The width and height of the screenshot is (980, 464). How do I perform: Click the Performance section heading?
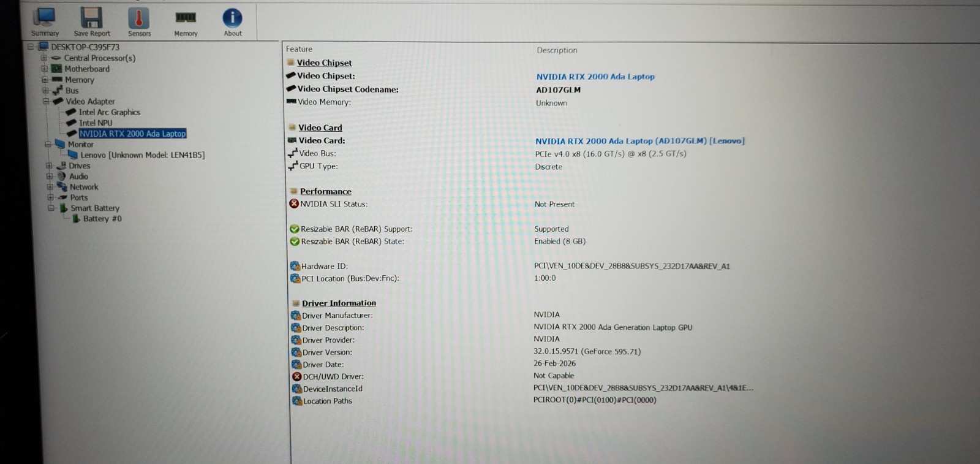[326, 191]
